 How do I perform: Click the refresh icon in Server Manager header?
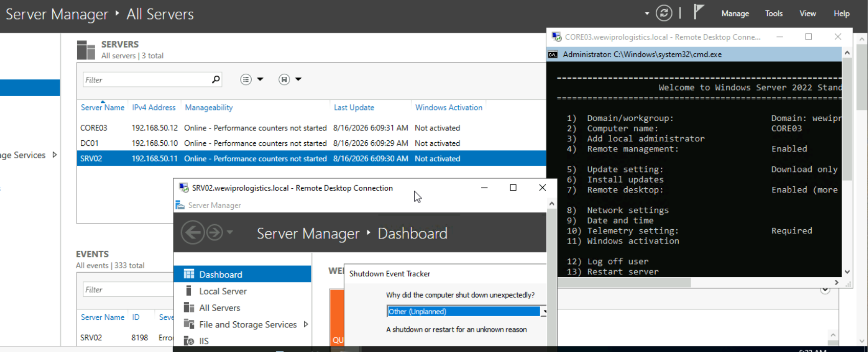(664, 13)
